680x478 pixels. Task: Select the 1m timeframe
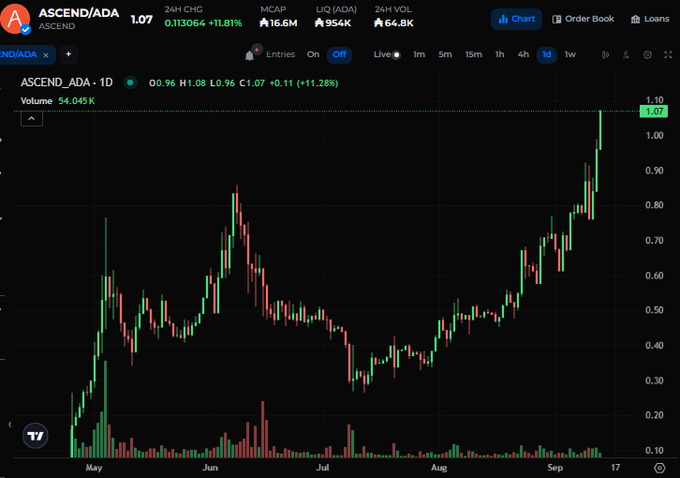tap(419, 55)
